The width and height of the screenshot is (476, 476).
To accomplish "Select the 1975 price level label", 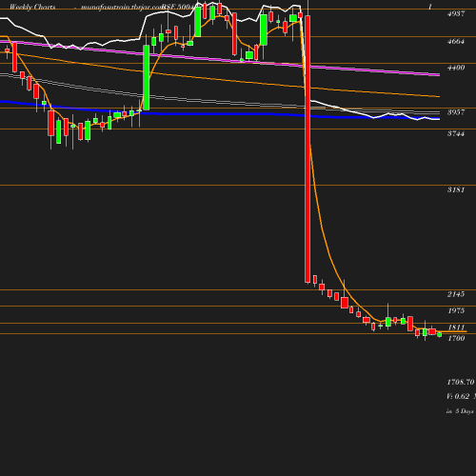I will click(x=456, y=310).
